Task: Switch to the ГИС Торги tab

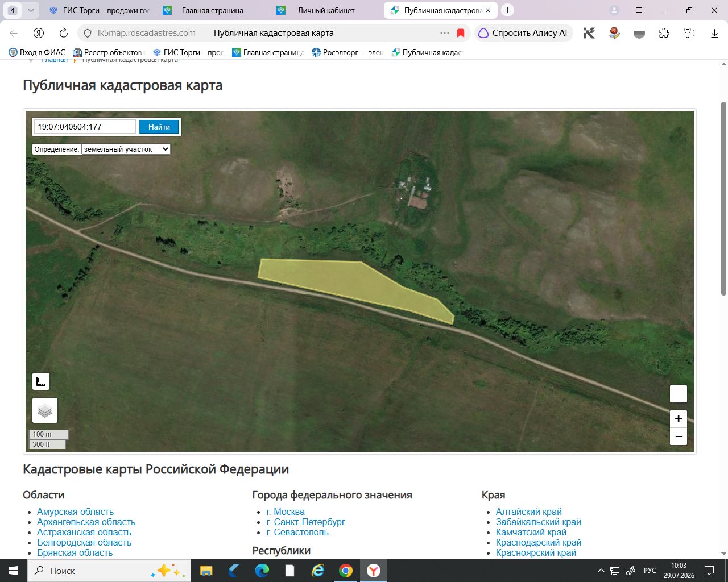Action: [98, 10]
